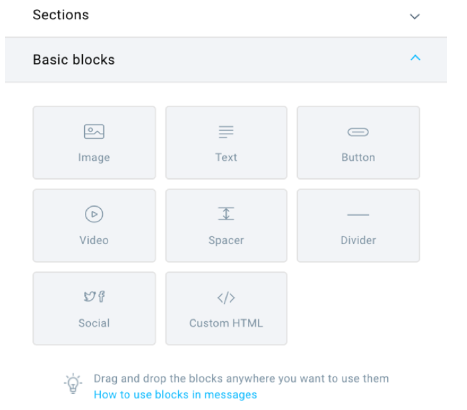The image size is (467, 410).
Task: Click the "Button" label on its tile
Action: [358, 157]
